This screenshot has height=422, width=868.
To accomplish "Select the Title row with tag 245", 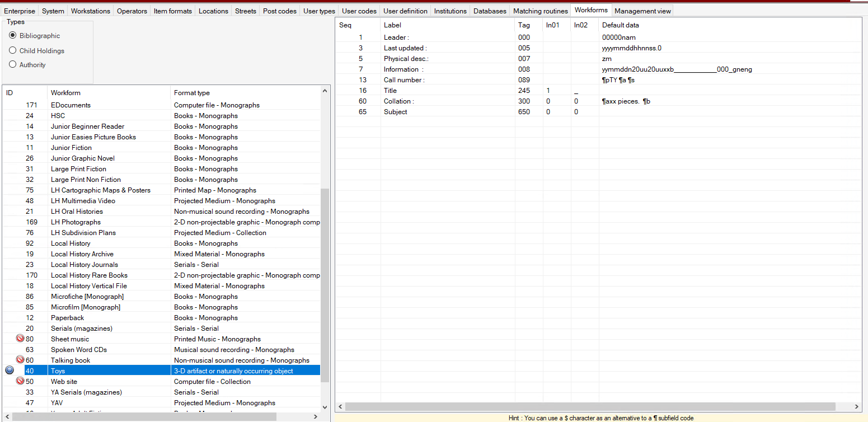I will click(448, 90).
